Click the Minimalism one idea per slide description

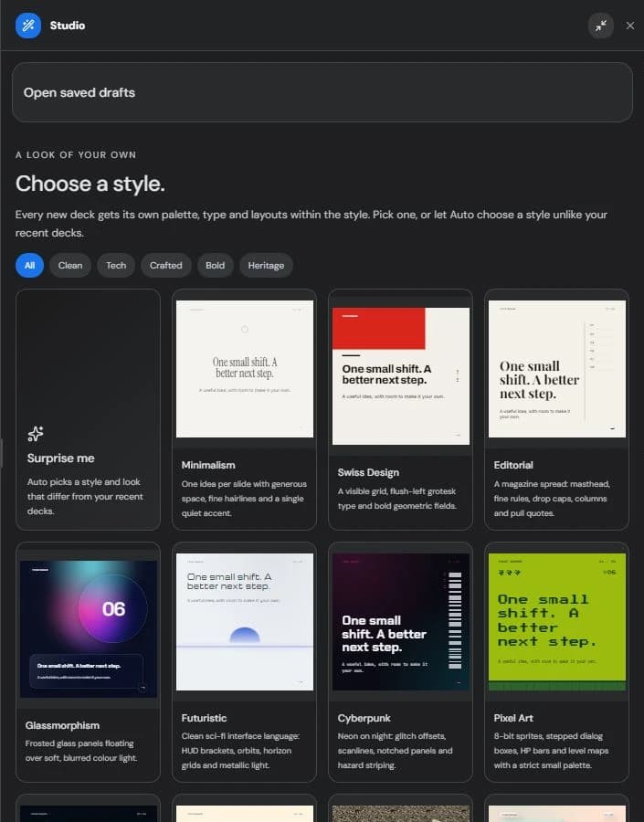[x=244, y=499]
